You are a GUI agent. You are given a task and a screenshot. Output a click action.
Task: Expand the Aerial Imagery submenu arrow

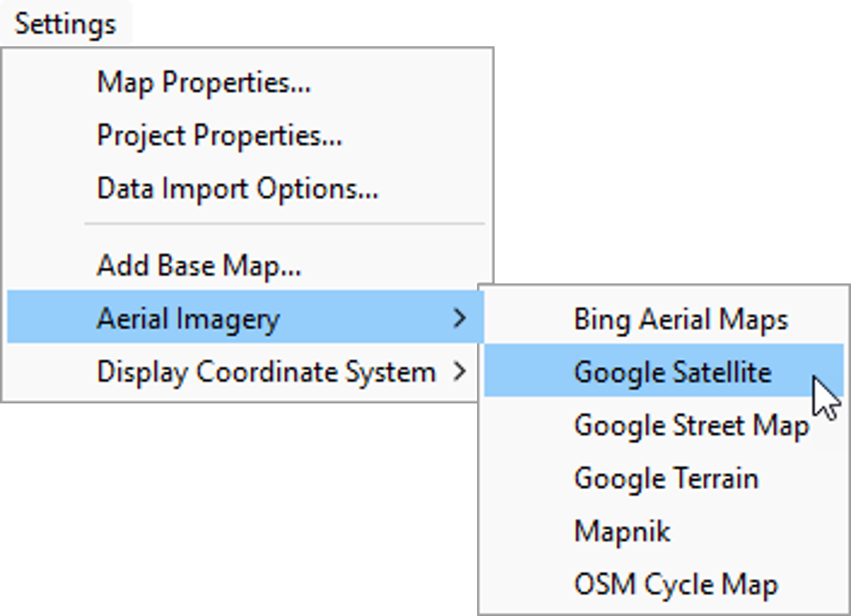460,319
